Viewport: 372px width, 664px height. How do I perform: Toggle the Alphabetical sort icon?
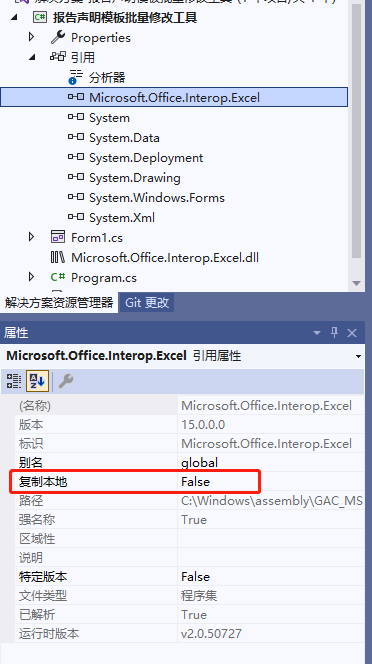pos(38,381)
